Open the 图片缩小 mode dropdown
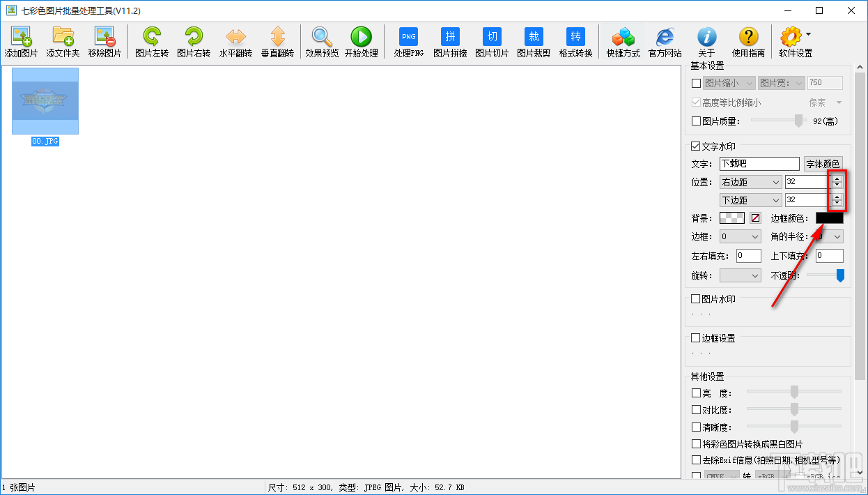Image resolution: width=868 pixels, height=495 pixels. pos(729,83)
